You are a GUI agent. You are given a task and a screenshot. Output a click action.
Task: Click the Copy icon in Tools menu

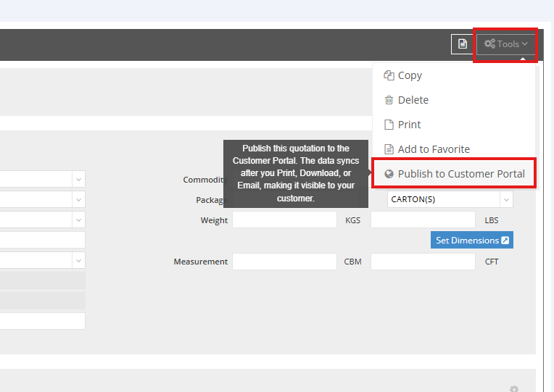389,75
